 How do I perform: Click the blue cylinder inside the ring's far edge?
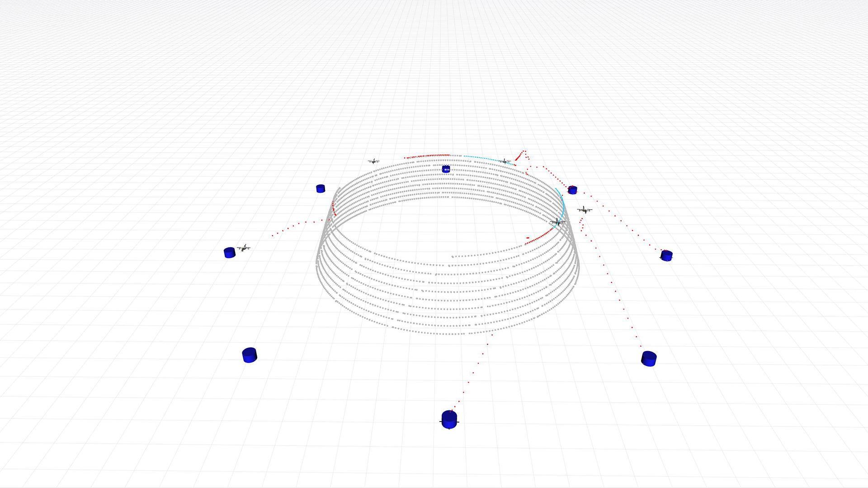(446, 169)
